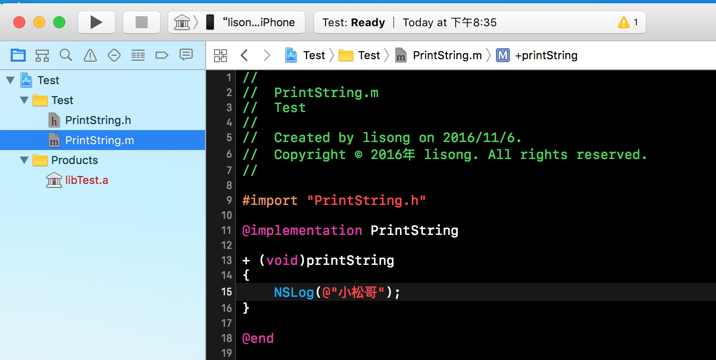716x360 pixels.
Task: Click the yellow warning indicator in status bar
Action: [628, 22]
